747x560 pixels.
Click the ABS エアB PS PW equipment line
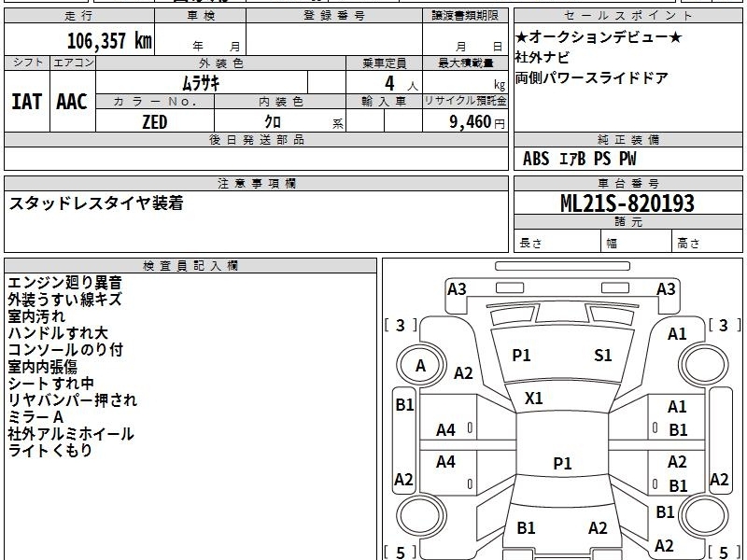point(579,159)
